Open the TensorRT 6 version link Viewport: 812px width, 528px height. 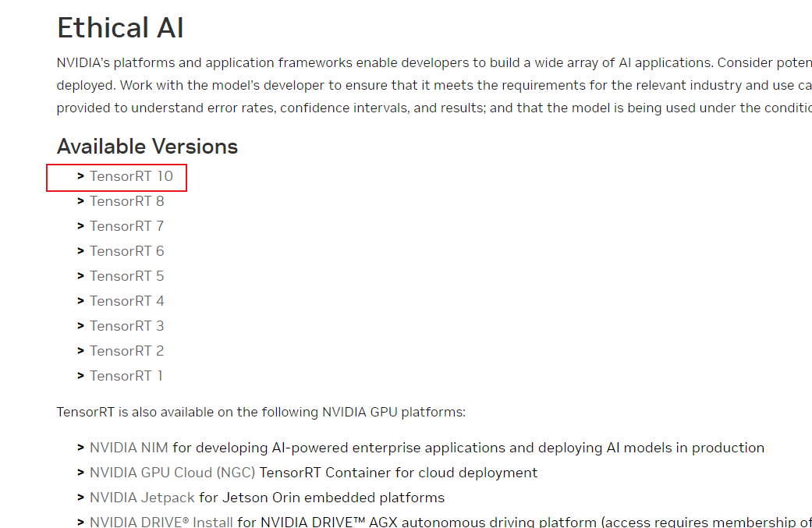coord(127,251)
